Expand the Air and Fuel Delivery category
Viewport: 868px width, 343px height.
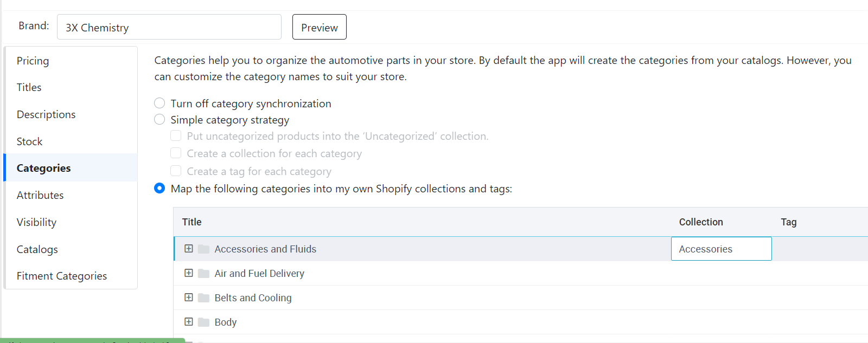click(189, 273)
